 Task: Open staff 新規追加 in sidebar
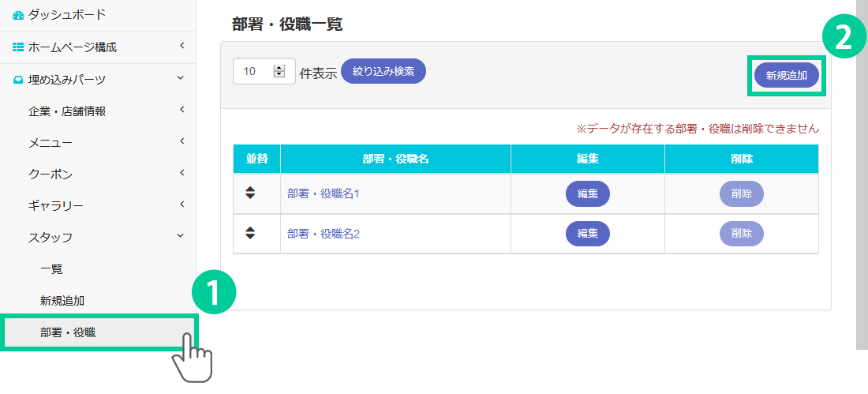[62, 300]
